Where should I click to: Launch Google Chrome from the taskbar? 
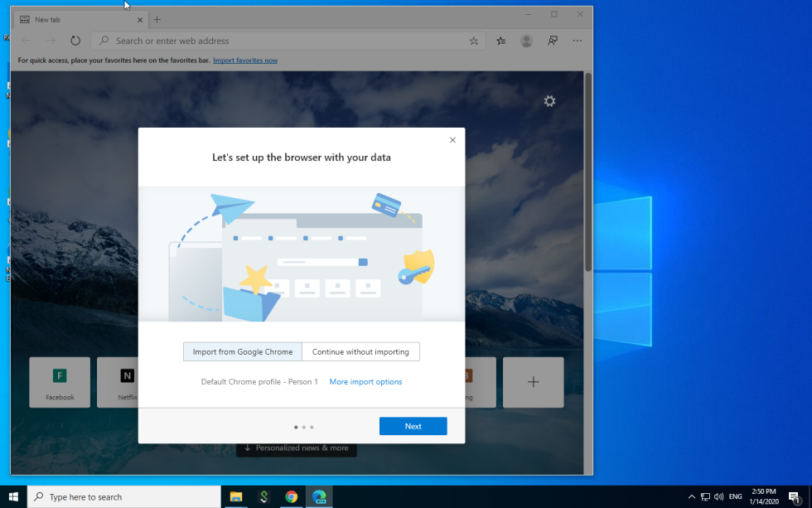(x=291, y=496)
